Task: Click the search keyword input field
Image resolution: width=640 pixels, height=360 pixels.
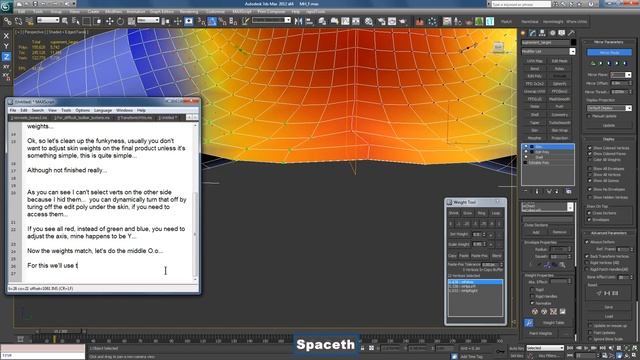Action: tap(520, 4)
